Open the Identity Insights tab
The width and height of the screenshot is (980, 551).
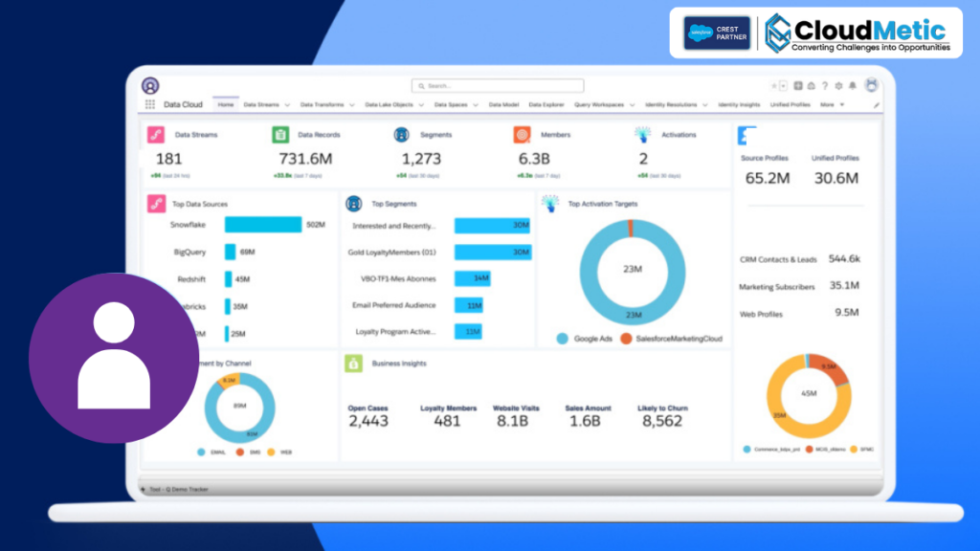tap(739, 105)
